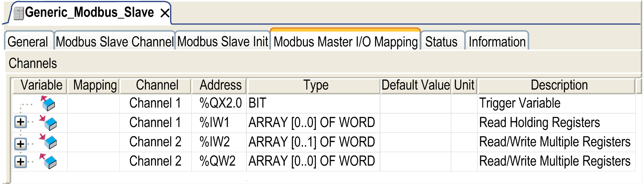
Task: Click the %IW1 input variable icon
Action: point(48,123)
